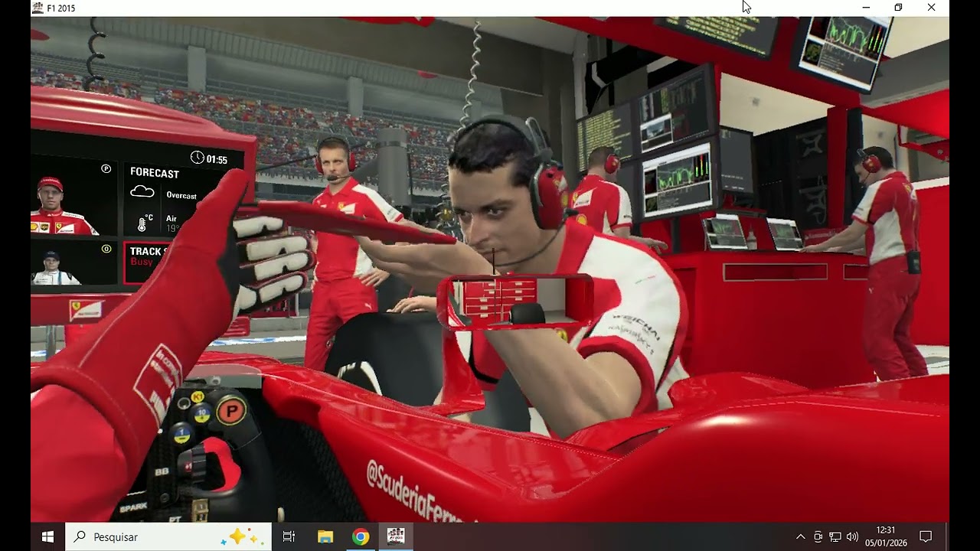Click the FORECAST heading
The image size is (980, 551).
155,173
